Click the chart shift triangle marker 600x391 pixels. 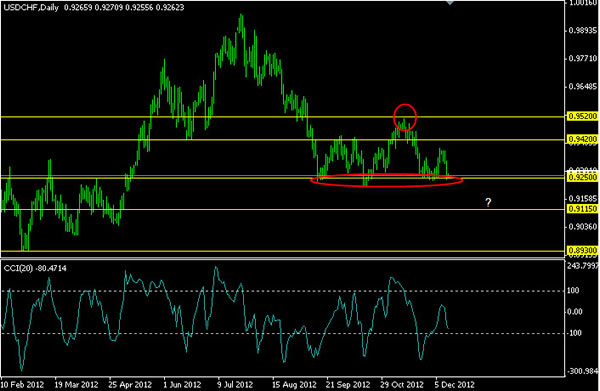coord(450,2)
